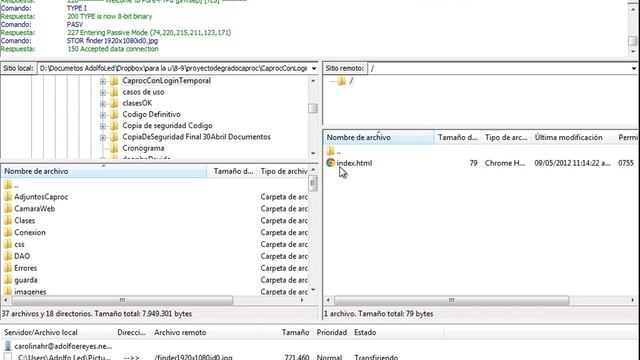The width and height of the screenshot is (640, 360).
Task: Click the remote file list horizontal scrollbar
Action: 451,300
